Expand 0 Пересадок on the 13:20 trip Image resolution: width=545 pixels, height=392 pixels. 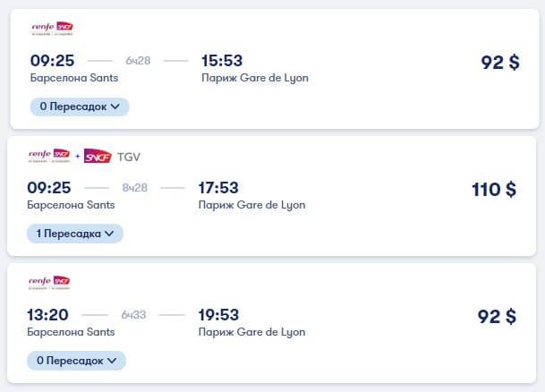coord(76,361)
